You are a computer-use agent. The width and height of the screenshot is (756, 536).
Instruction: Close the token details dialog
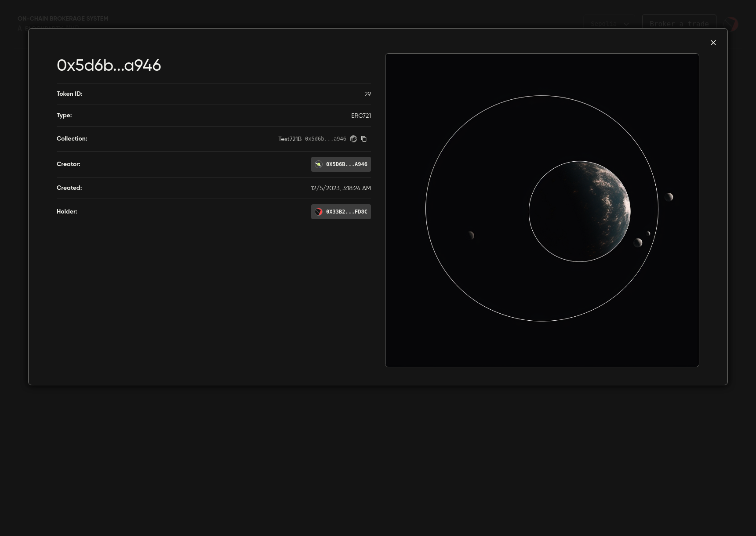coord(713,43)
